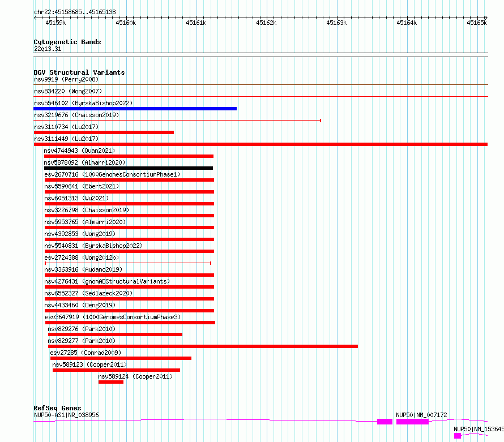Click nsv5540831 (ByrskaBishop2022) label
The height and width of the screenshot is (442, 504).
[93, 246]
